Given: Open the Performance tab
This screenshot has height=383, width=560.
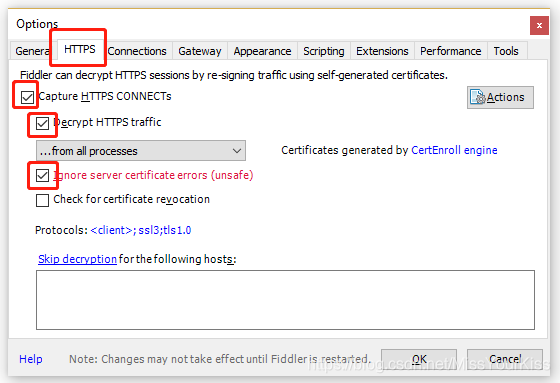Looking at the screenshot, I should point(451,51).
